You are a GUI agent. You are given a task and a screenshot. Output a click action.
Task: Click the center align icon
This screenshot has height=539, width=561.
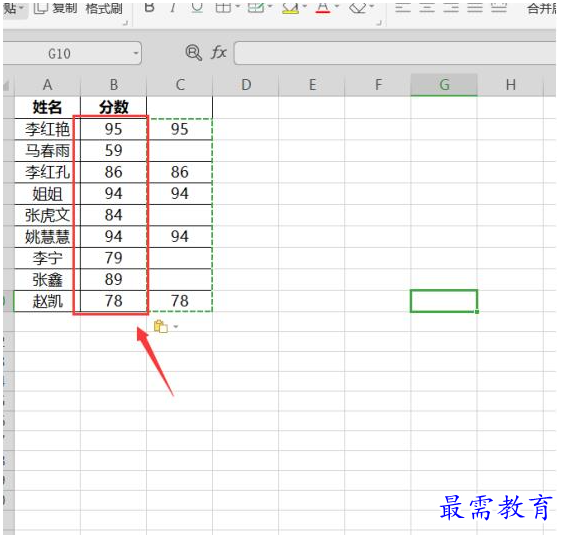[427, 8]
